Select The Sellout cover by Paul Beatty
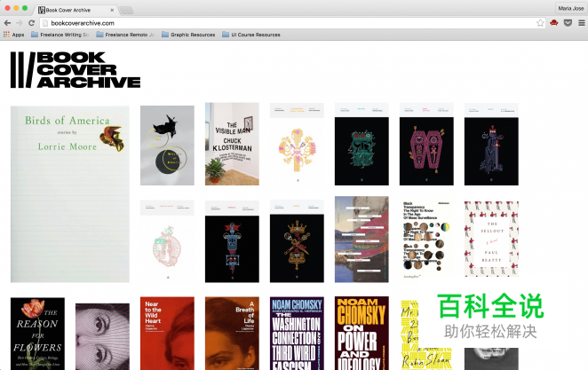The height and width of the screenshot is (370, 588). point(491,238)
